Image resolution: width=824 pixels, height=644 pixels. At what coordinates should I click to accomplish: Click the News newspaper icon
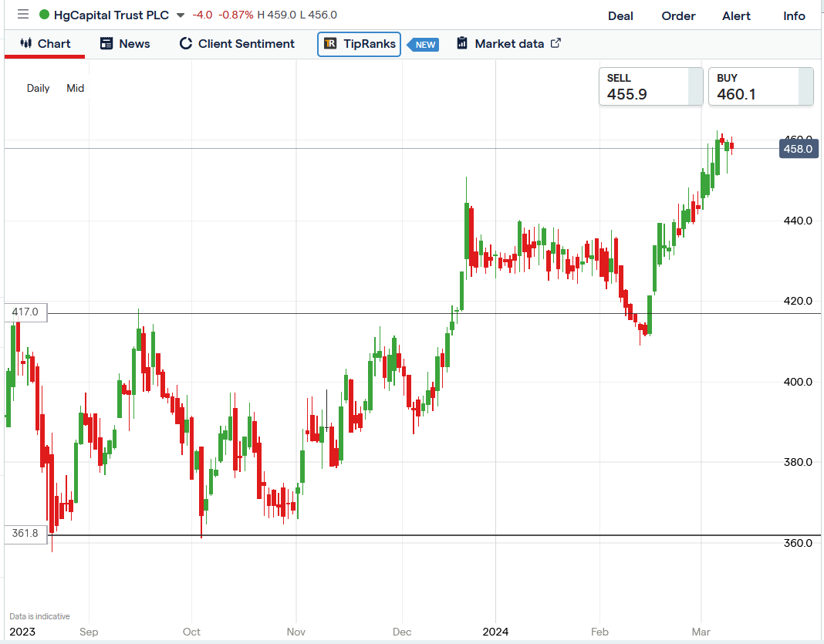106,44
